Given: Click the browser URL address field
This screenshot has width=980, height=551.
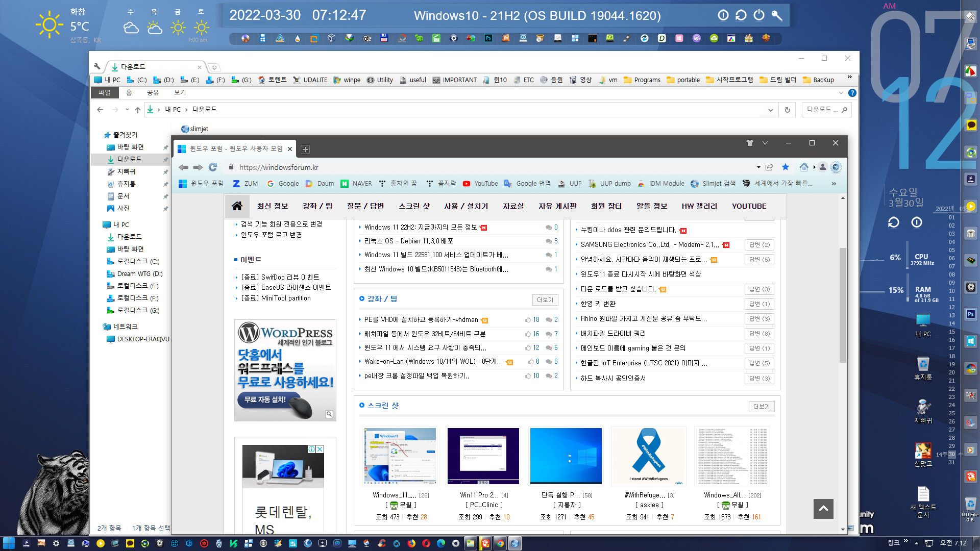Looking at the screenshot, I should [x=490, y=167].
